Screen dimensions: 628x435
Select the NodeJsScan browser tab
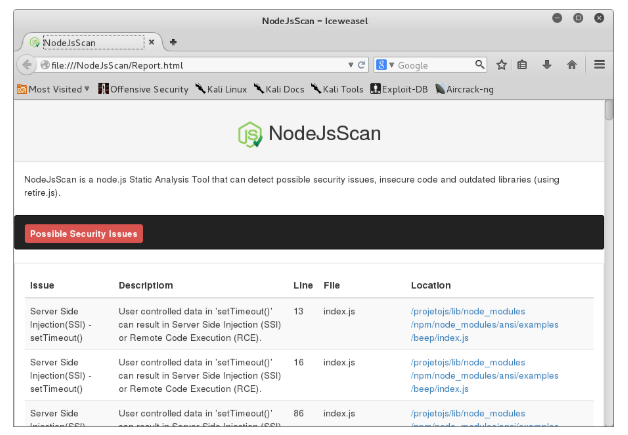[92, 42]
